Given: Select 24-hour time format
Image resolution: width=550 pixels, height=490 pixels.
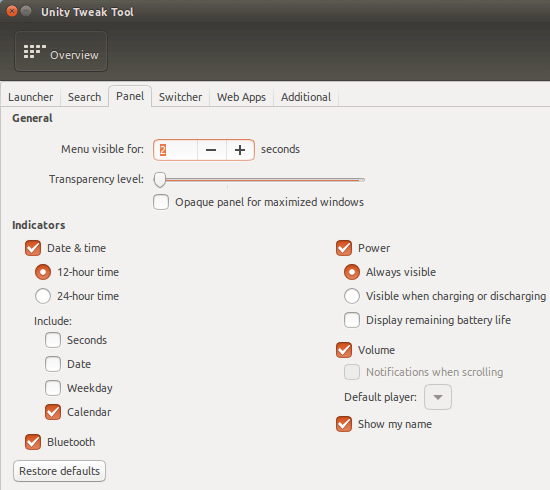Looking at the screenshot, I should pyautogui.click(x=43, y=296).
